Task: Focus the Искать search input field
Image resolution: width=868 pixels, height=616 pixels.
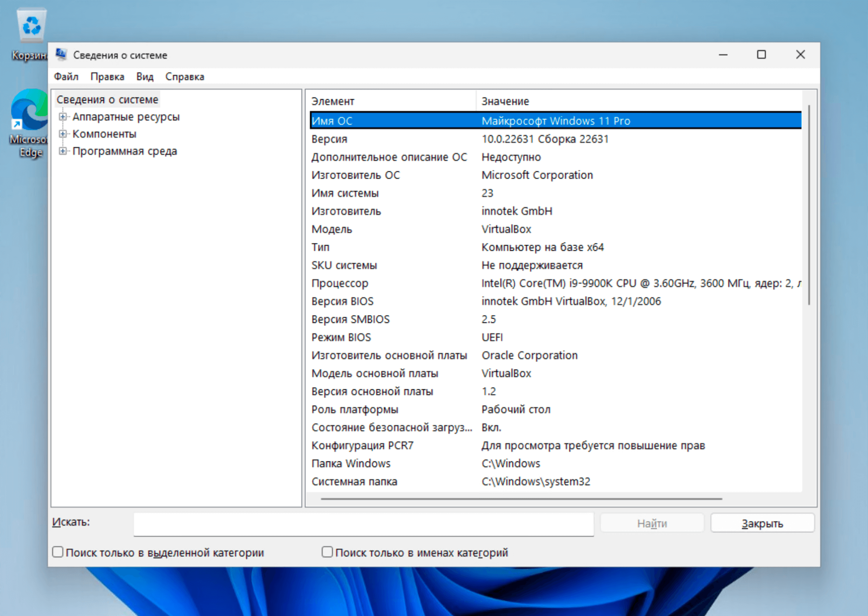Action: pyautogui.click(x=363, y=524)
